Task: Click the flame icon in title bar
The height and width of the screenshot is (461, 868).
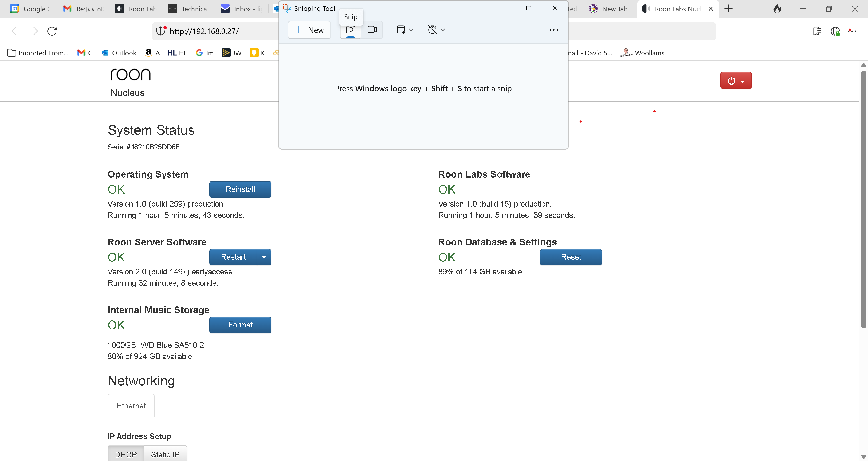Action: point(777,9)
